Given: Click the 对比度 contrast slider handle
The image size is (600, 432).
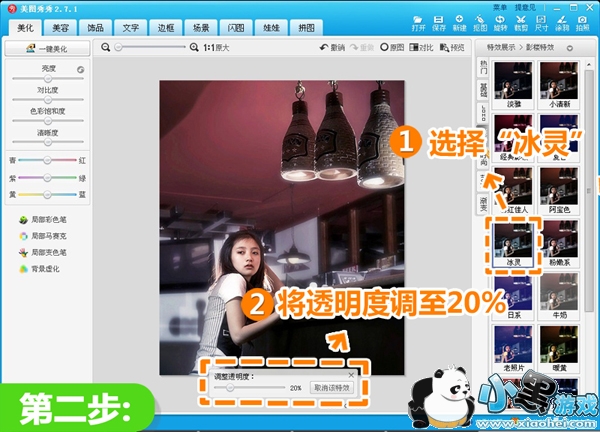Looking at the screenshot, I should point(47,101).
